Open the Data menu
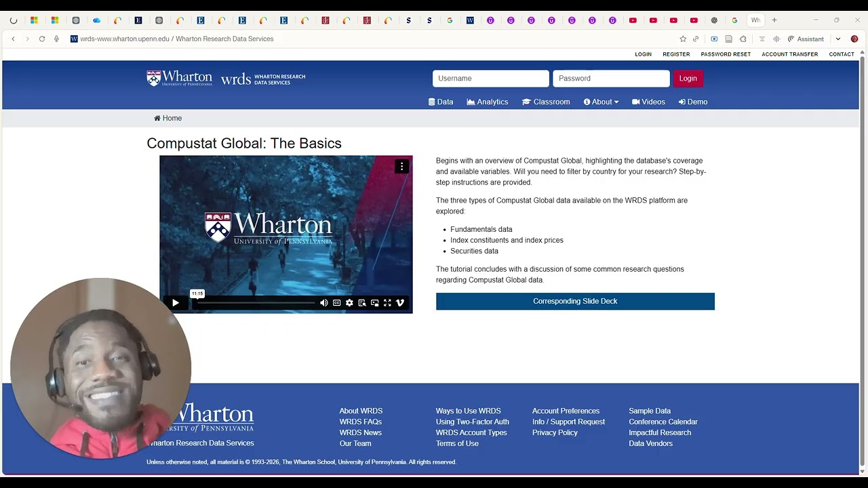 [x=441, y=102]
